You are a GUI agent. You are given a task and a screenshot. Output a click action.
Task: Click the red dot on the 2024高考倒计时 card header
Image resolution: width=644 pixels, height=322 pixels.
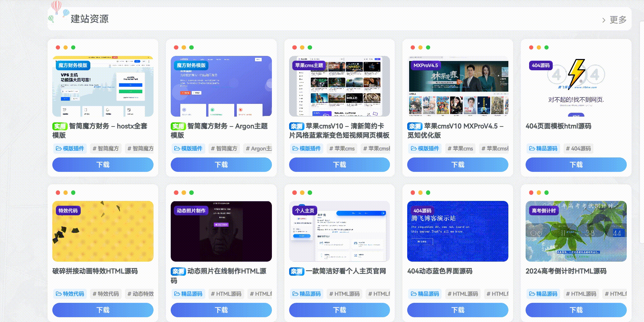[x=530, y=192]
